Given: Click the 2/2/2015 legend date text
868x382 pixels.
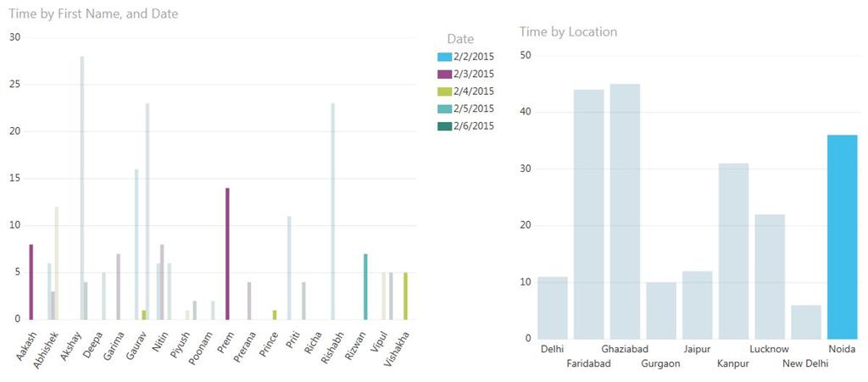Looking at the screenshot, I should click(x=473, y=57).
